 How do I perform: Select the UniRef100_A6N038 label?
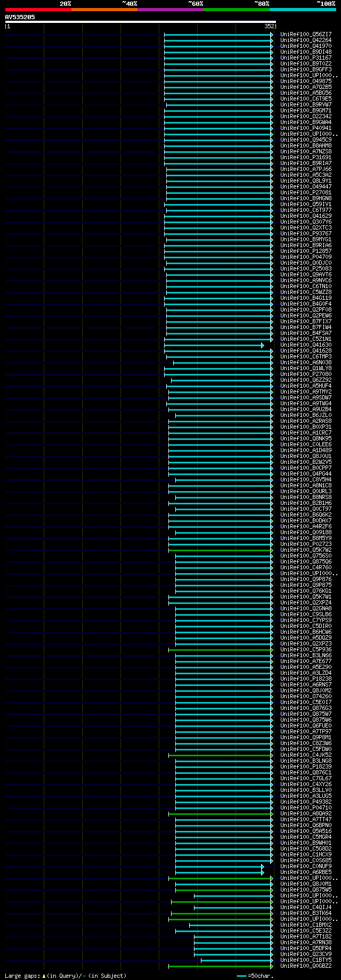click(306, 362)
